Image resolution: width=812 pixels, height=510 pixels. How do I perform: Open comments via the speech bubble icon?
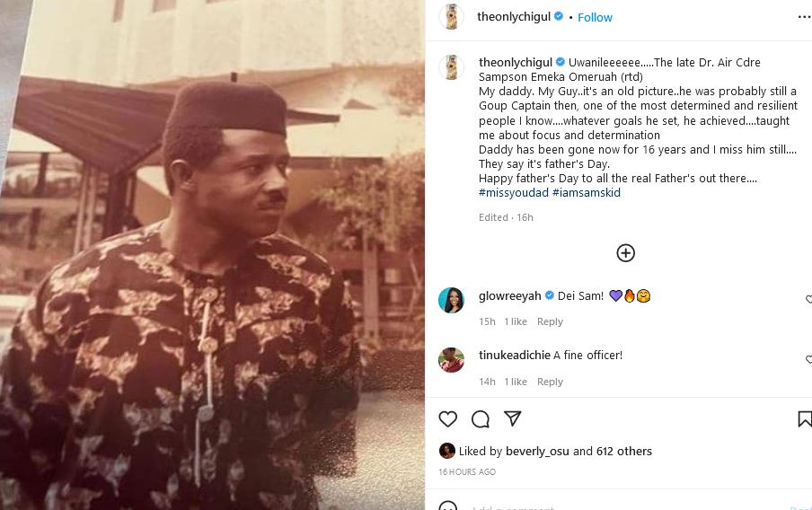click(x=481, y=418)
